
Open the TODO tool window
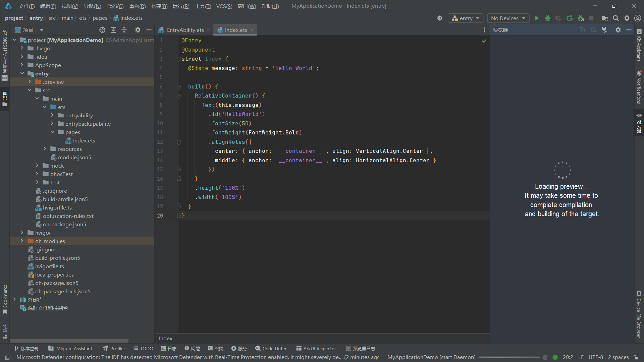tap(143, 349)
